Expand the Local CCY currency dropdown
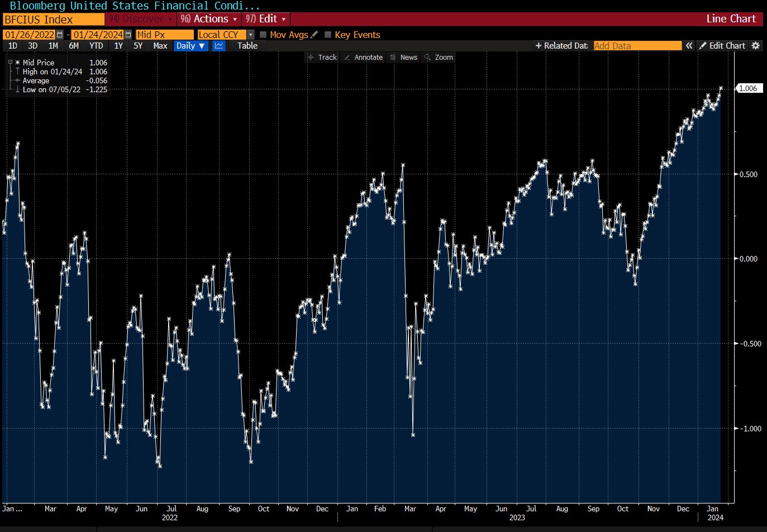This screenshot has width=767, height=532. (x=250, y=35)
